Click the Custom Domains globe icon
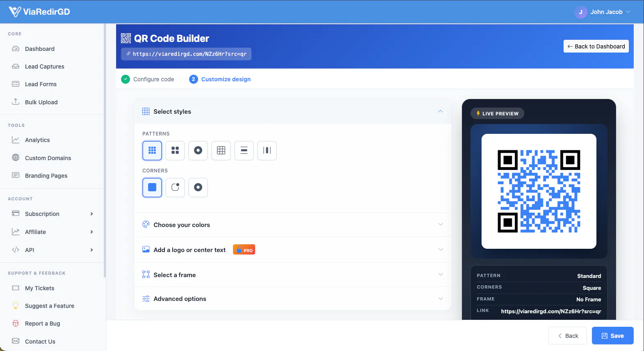This screenshot has width=644, height=351. coord(16,158)
